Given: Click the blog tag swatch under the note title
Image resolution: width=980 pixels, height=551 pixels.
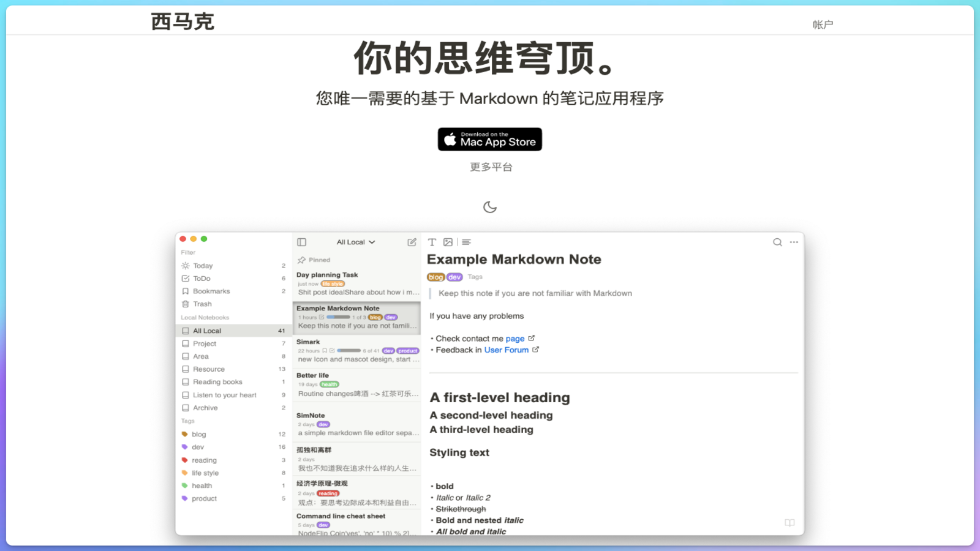Looking at the screenshot, I should click(435, 277).
